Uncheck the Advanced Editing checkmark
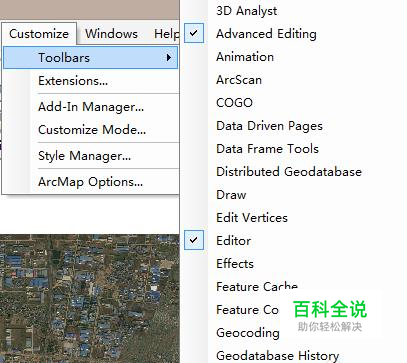This screenshot has width=407, height=363. pos(194,33)
